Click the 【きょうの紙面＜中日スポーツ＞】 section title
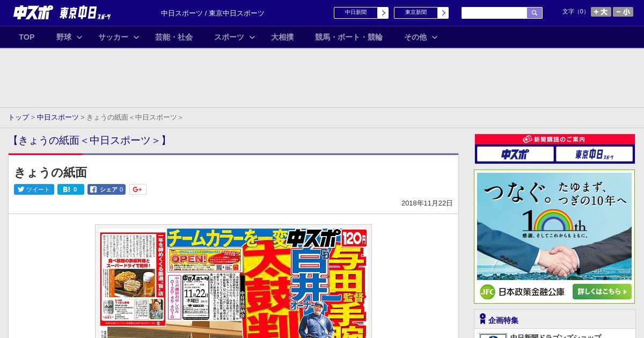This screenshot has height=338, width=644. point(90,141)
